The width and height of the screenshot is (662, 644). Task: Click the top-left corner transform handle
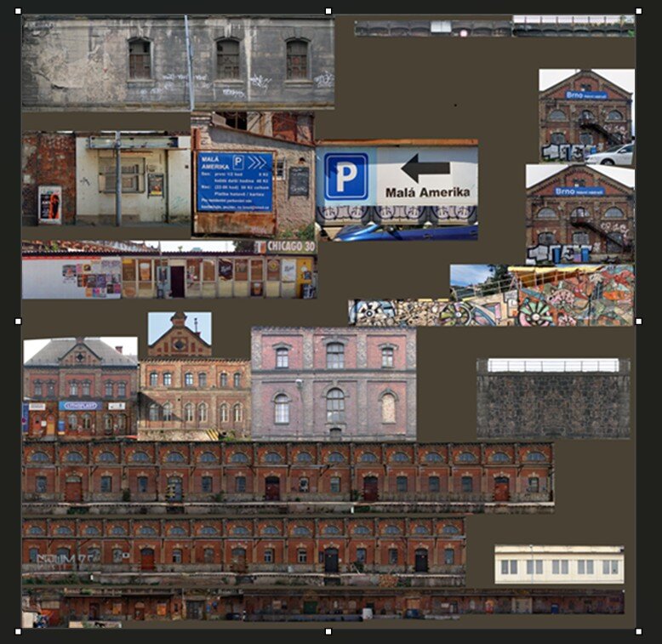point(19,12)
